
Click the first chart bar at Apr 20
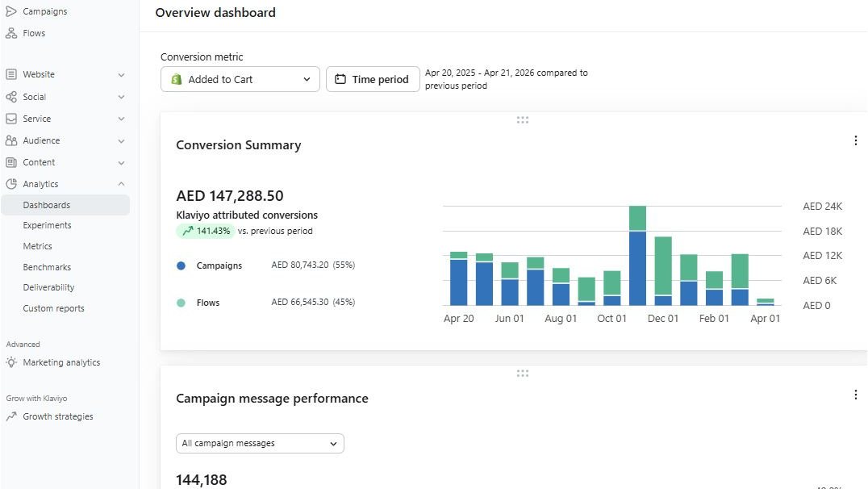click(x=458, y=278)
